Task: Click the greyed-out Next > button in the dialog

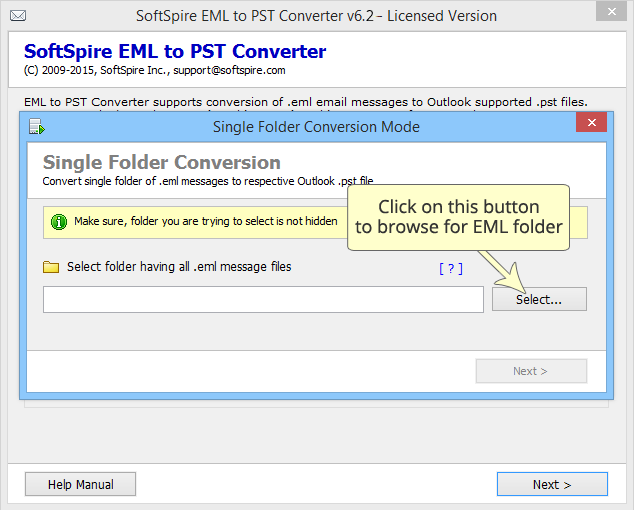Action: click(531, 371)
